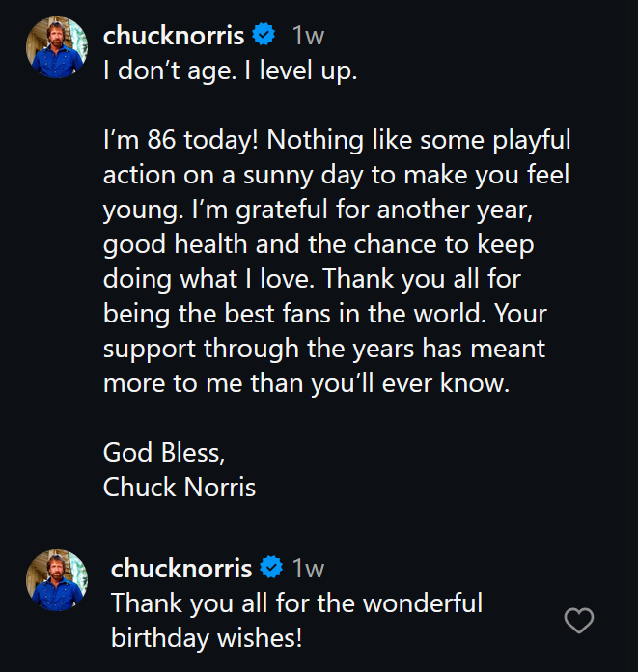Click the "Chuck Norris" signature text
The height and width of the screenshot is (672, 638).
[180, 487]
